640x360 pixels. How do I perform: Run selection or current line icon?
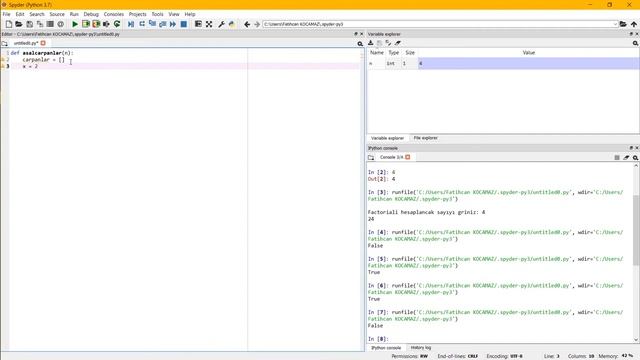[106, 24]
